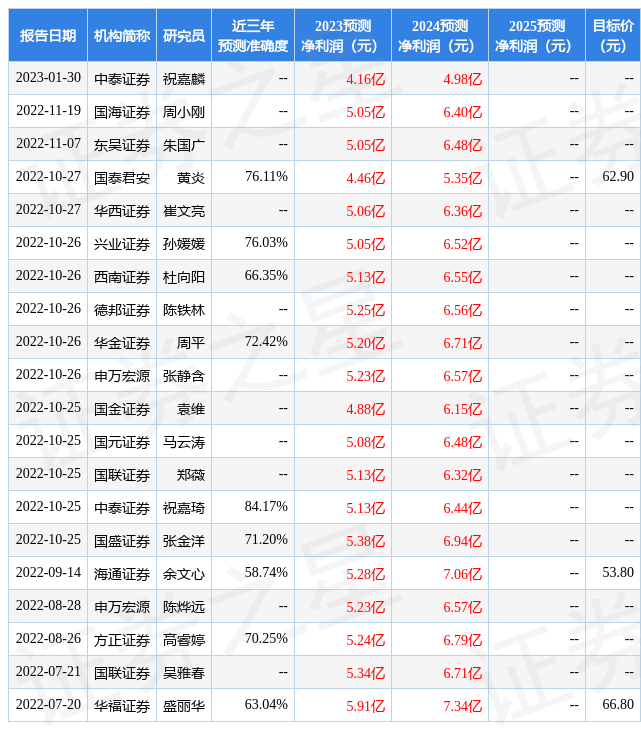Click accuracy value 72.42%
This screenshot has height=730, width=641.
point(266,342)
